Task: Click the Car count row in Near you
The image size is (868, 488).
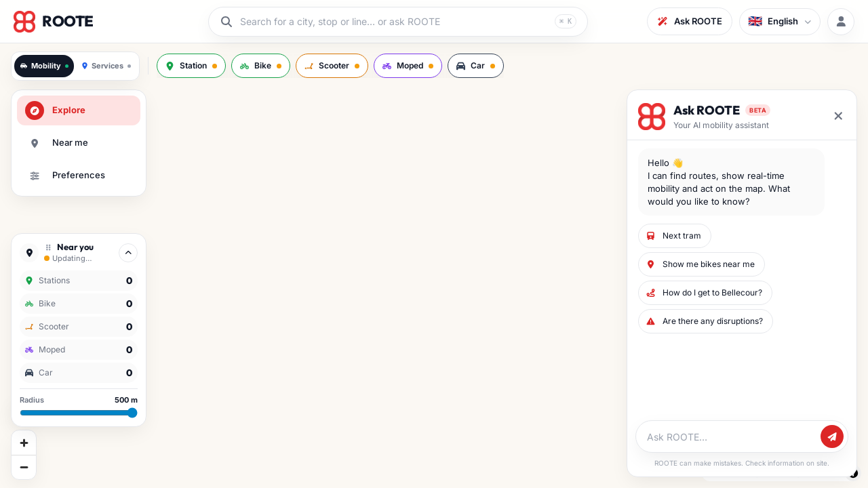Action: (79, 373)
